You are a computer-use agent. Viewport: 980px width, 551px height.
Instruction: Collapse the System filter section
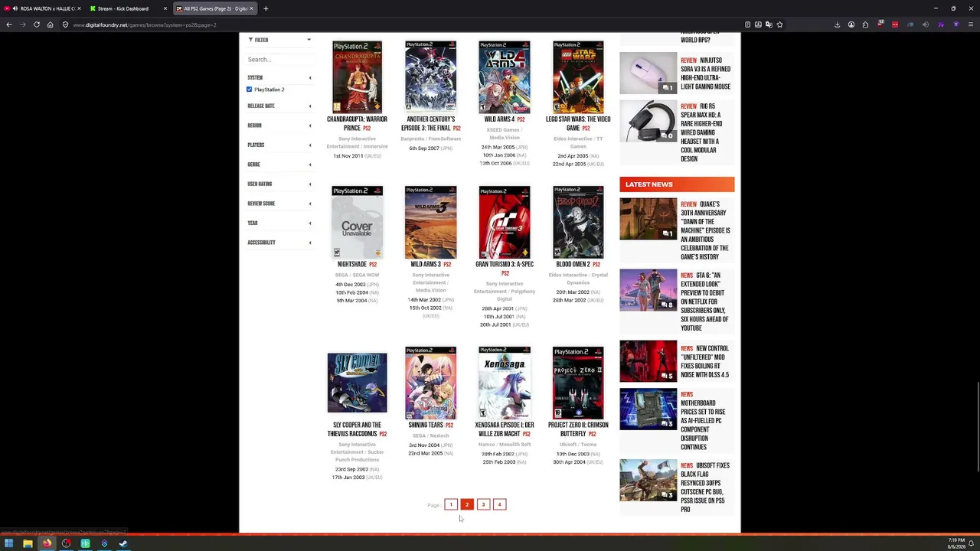click(x=279, y=77)
